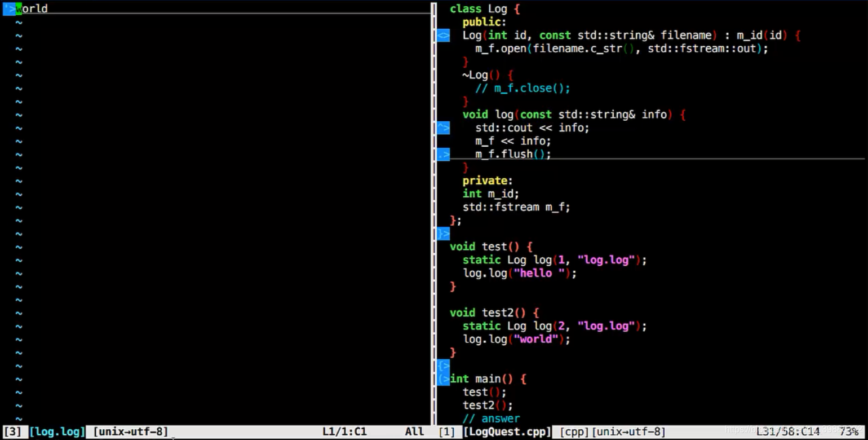Click the 'void test() {' line
868x440 pixels.
[x=491, y=247]
